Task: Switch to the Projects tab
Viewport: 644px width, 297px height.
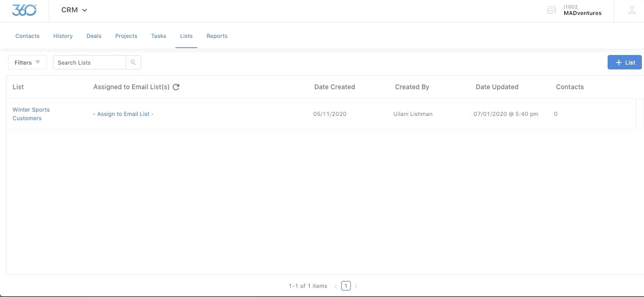Action: [126, 36]
